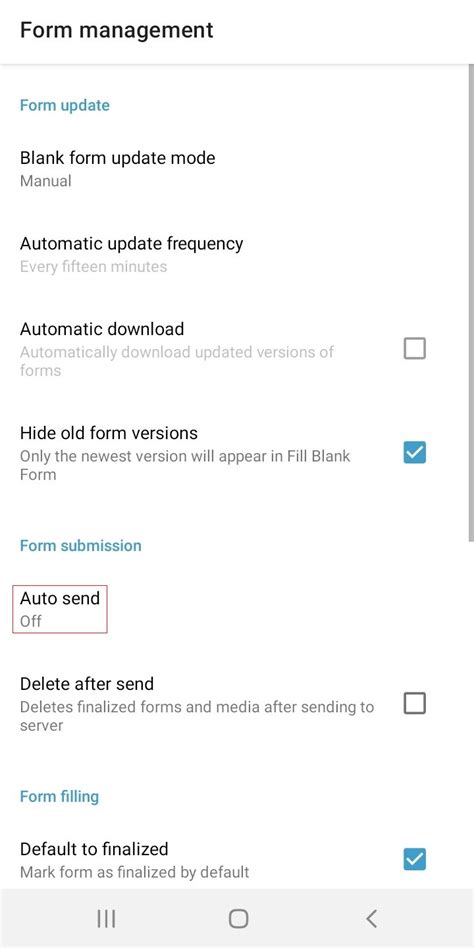
Task: Enable the Automatic download checkbox
Action: tap(415, 348)
